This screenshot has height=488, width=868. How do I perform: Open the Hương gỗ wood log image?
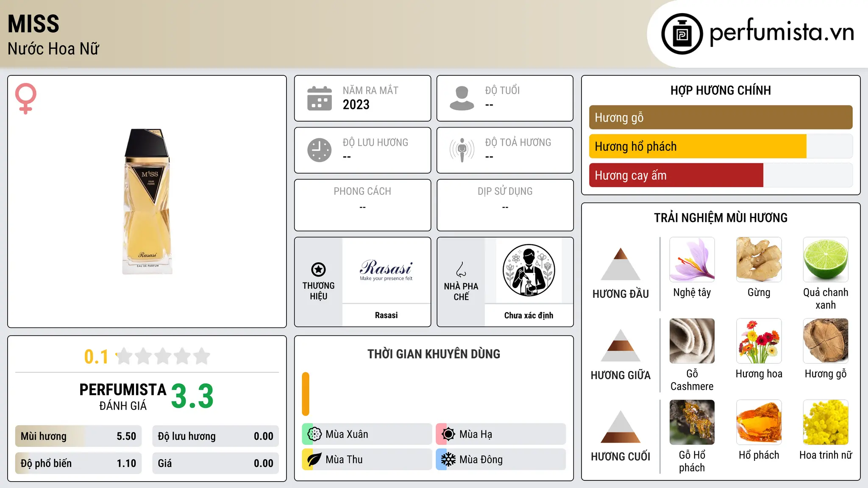[826, 341]
